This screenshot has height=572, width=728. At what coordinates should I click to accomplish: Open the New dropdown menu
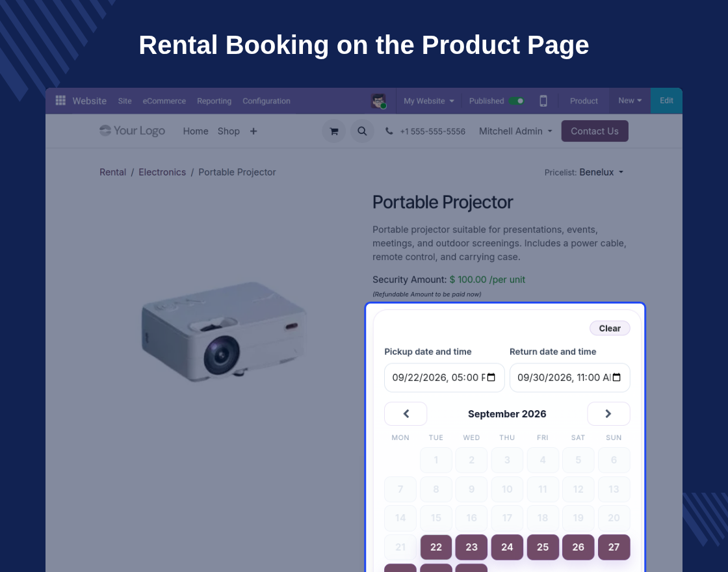point(630,101)
